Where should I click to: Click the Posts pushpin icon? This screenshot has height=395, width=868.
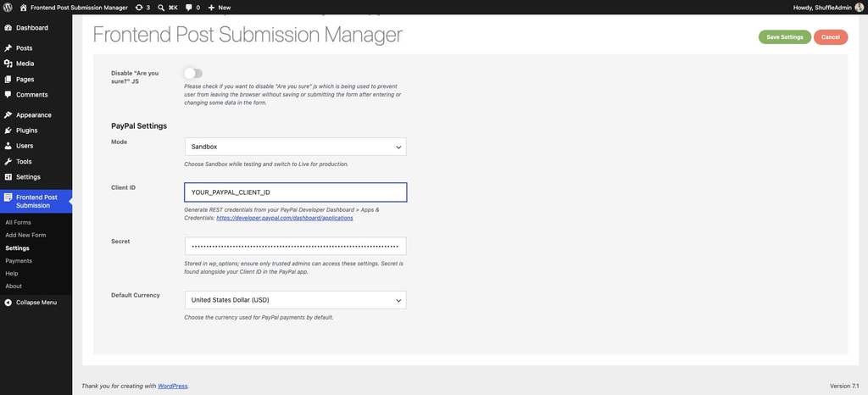[x=8, y=48]
